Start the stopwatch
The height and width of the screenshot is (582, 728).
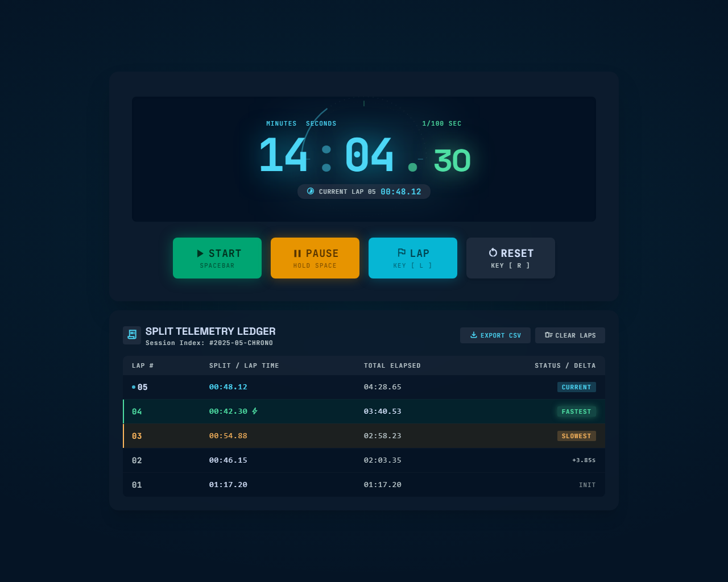217,258
